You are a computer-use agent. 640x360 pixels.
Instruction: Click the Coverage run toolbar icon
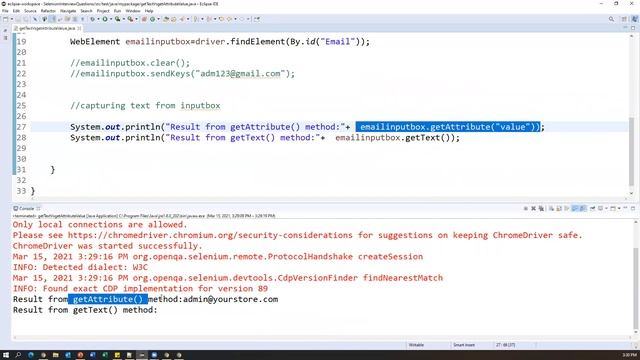tap(118, 19)
